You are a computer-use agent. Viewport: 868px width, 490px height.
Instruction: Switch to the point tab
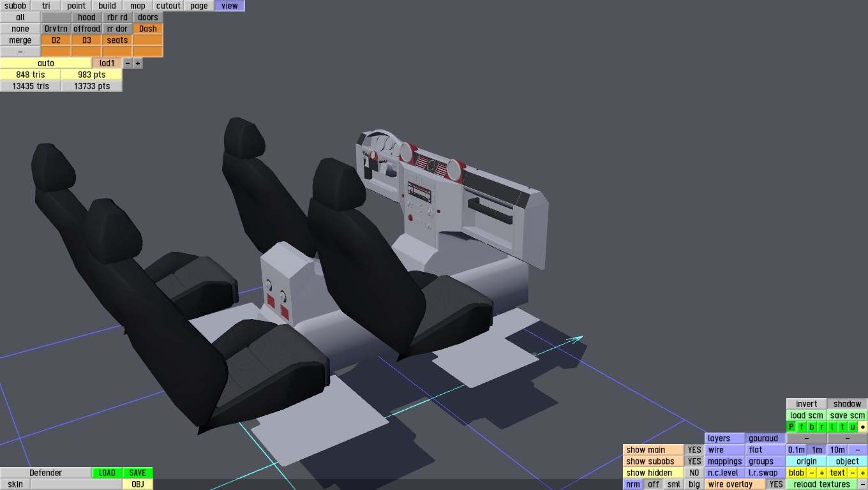[77, 6]
